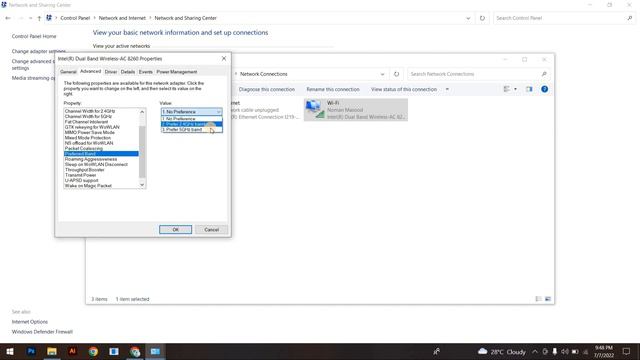
Task: Switch to the Details tab
Action: pyautogui.click(x=128, y=72)
